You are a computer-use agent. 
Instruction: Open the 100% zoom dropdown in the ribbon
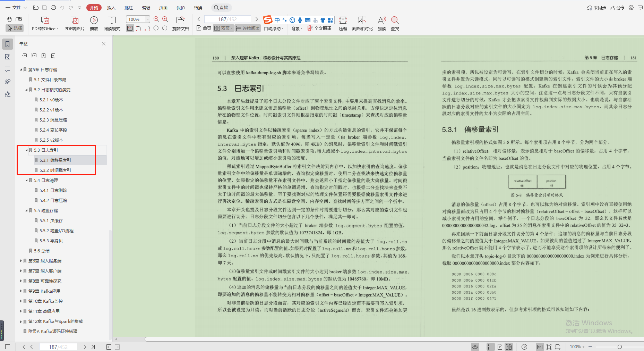148,19
